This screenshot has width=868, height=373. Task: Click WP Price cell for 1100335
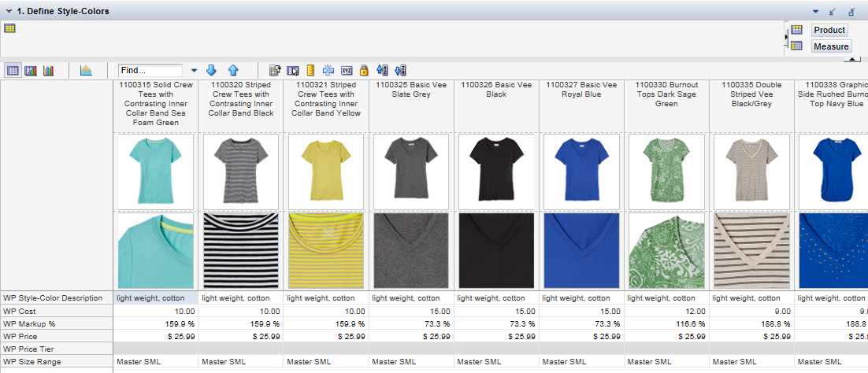pos(751,336)
